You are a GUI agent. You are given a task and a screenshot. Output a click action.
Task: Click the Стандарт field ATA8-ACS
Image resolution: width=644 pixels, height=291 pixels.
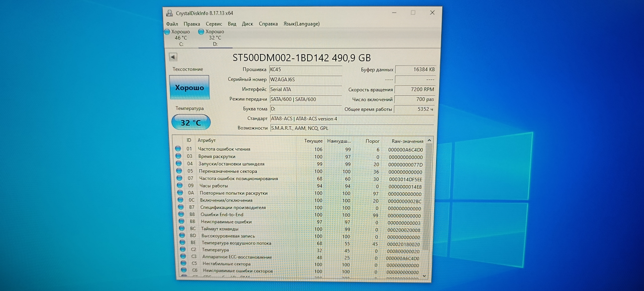coord(352,119)
